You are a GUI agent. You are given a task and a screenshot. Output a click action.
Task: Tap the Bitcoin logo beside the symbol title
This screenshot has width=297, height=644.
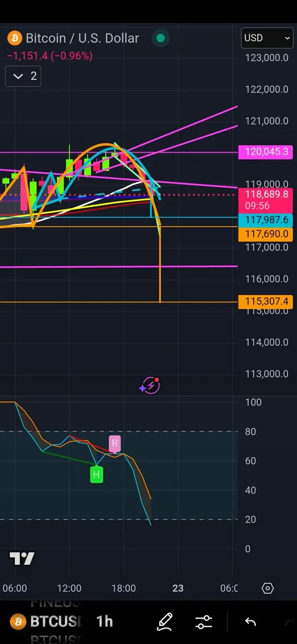[15, 39]
